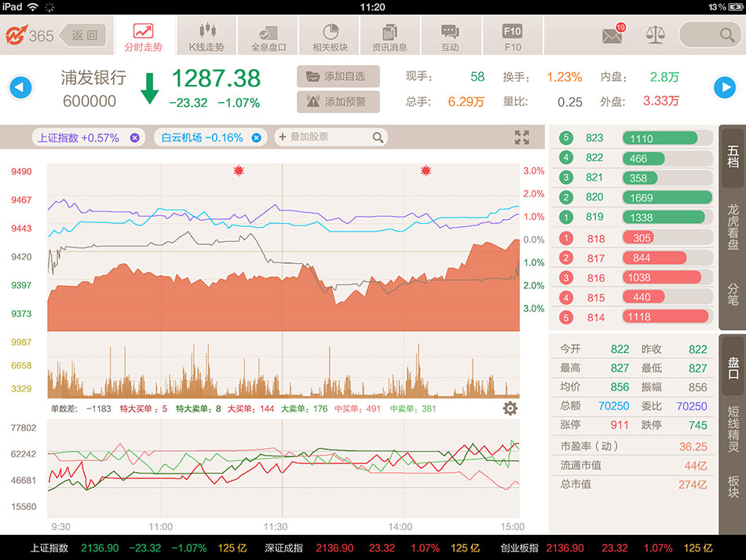Image resolution: width=746 pixels, height=560 pixels.
Task: Open the F10 info tab
Action: pyautogui.click(x=513, y=36)
